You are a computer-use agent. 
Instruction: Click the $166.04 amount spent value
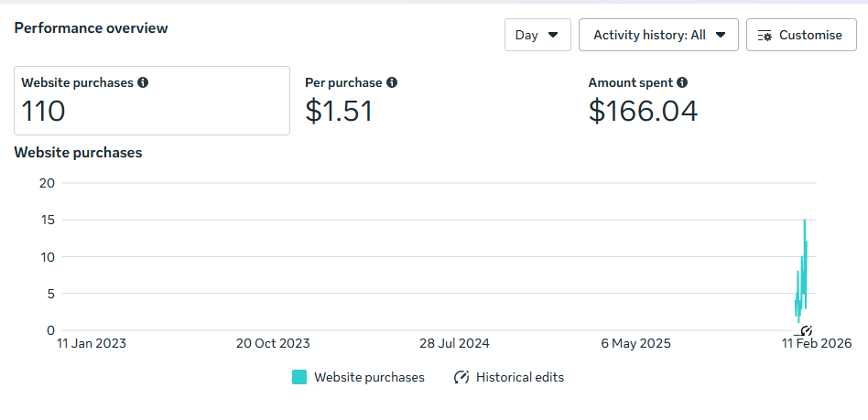click(643, 111)
